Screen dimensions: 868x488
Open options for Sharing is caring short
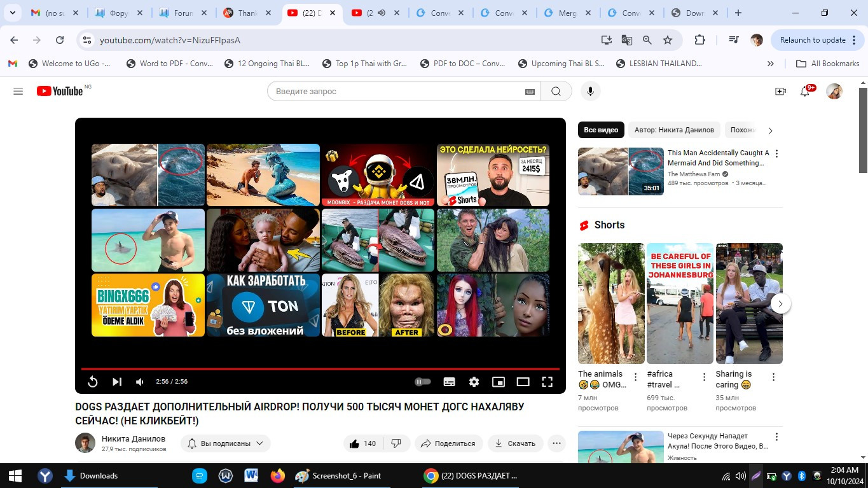pyautogui.click(x=773, y=377)
